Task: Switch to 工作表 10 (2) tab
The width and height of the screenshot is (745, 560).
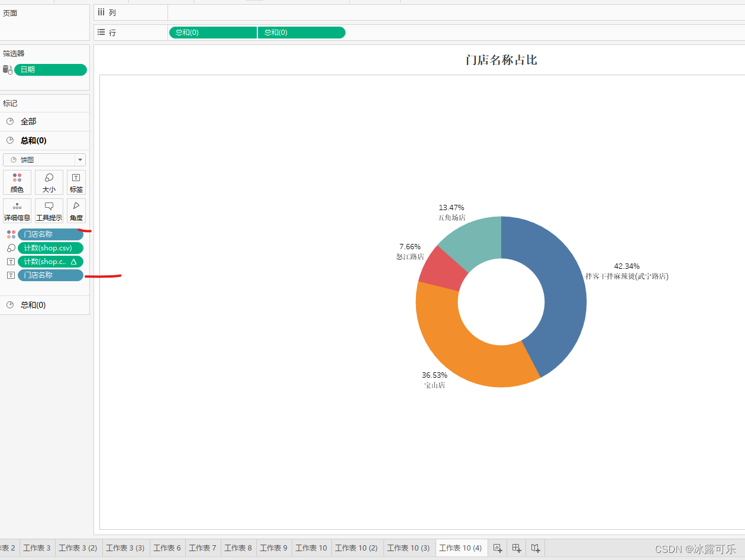Action: tap(357, 548)
